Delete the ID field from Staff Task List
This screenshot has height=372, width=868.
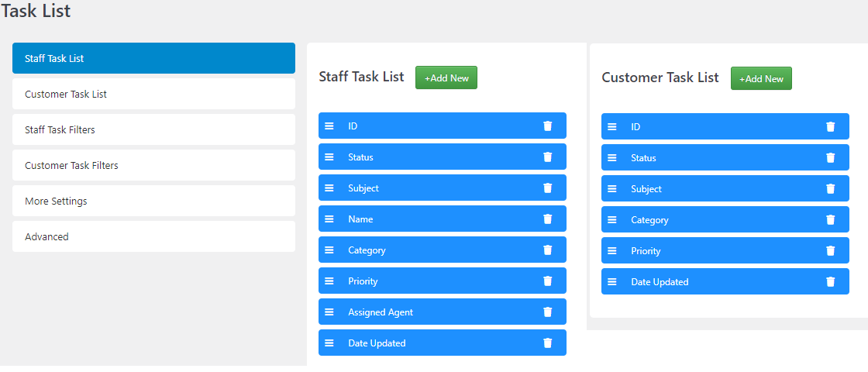coord(547,126)
